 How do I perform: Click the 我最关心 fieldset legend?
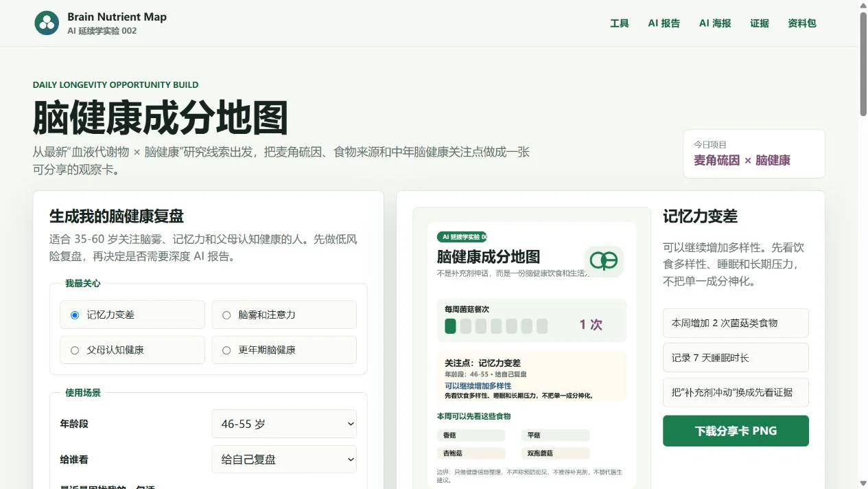coord(83,283)
